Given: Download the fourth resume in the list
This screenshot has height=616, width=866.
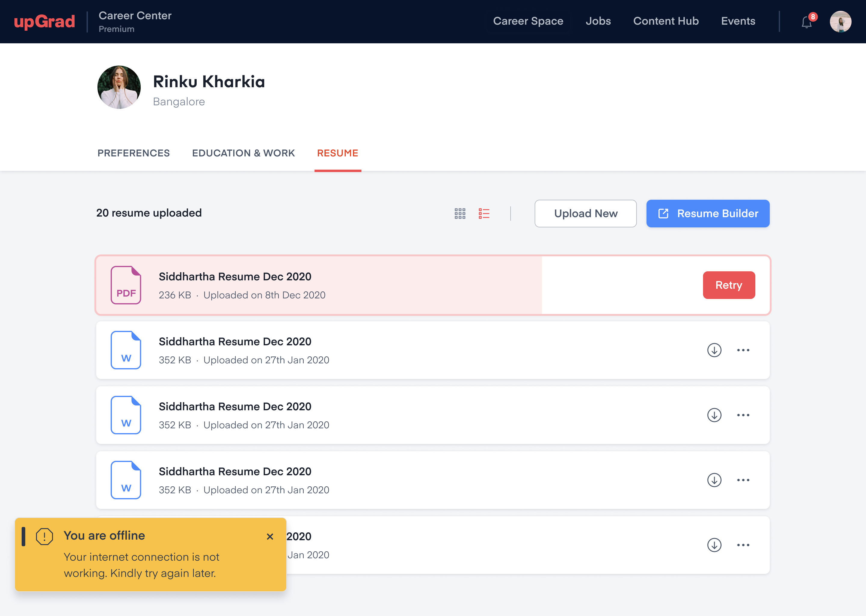Looking at the screenshot, I should coord(714,480).
